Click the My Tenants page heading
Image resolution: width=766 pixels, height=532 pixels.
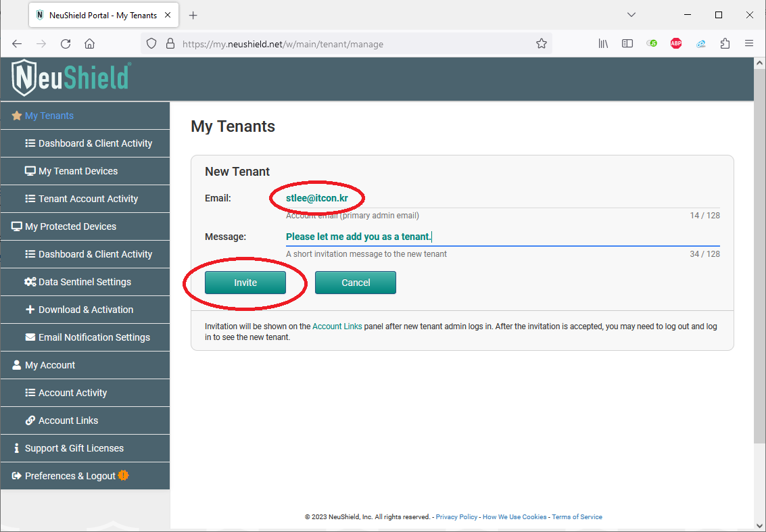233,126
